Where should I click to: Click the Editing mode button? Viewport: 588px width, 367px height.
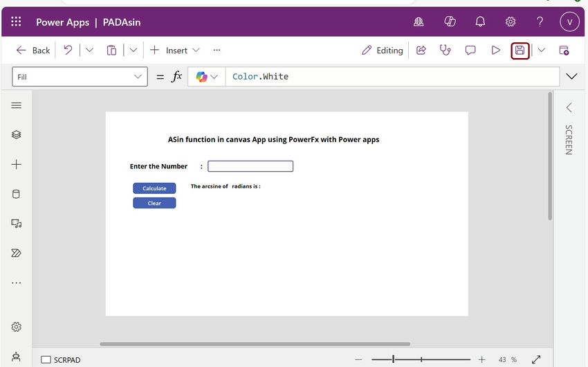[382, 51]
